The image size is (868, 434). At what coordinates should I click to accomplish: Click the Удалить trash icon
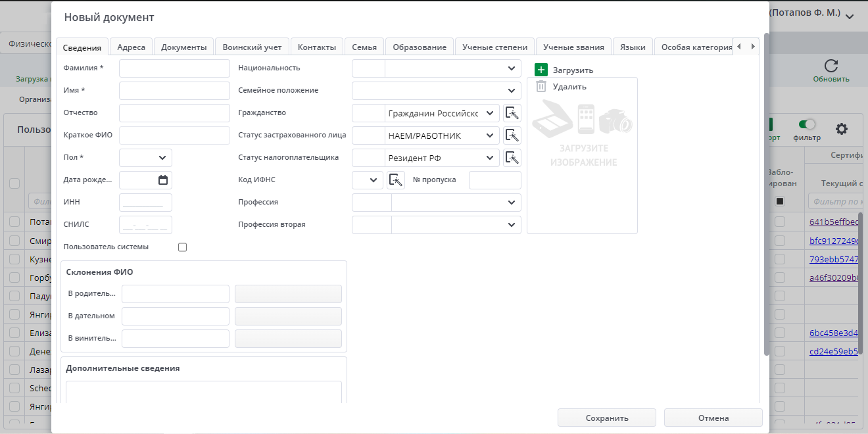541,86
